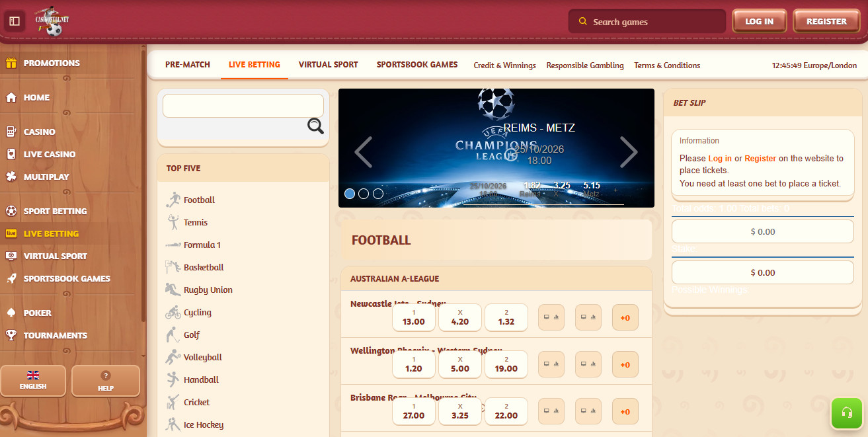Click the sports search text box
The width and height of the screenshot is (868, 437).
pos(243,106)
